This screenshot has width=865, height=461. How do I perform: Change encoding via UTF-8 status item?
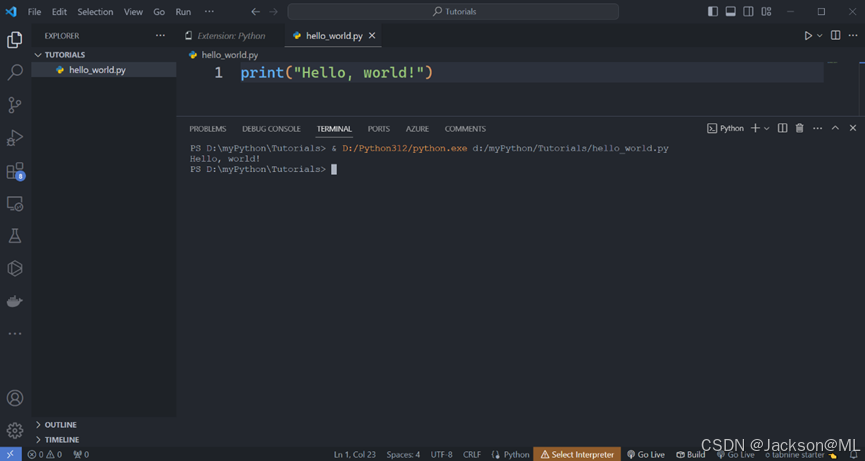(x=441, y=454)
